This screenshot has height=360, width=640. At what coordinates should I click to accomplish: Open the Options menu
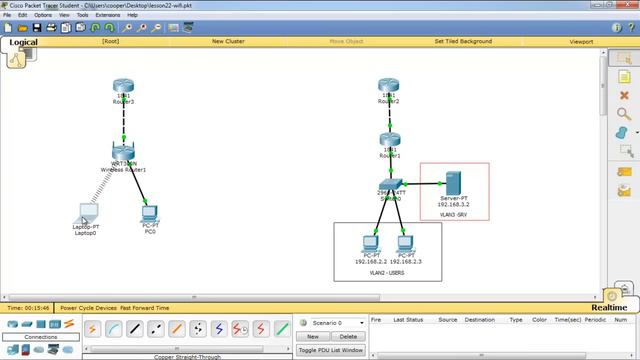43,15
